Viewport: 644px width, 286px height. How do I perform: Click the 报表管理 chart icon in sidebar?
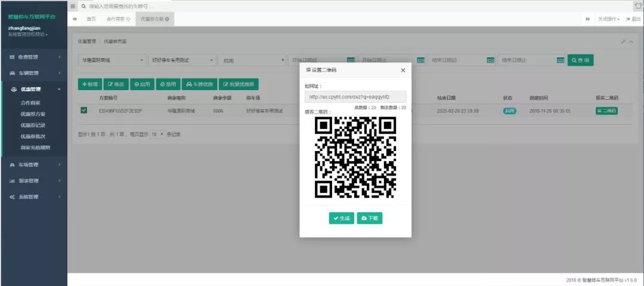coord(13,181)
